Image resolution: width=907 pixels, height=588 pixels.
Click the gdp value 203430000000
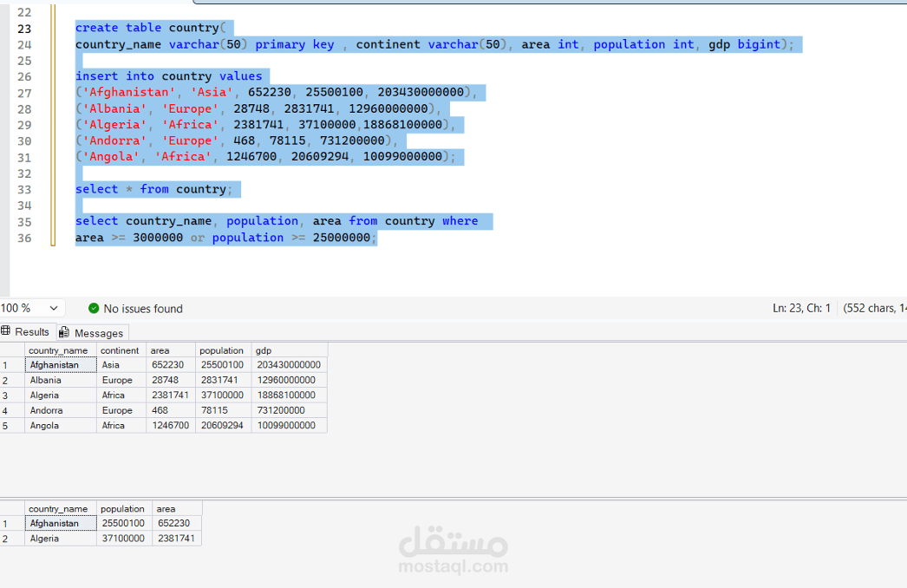pyautogui.click(x=290, y=365)
